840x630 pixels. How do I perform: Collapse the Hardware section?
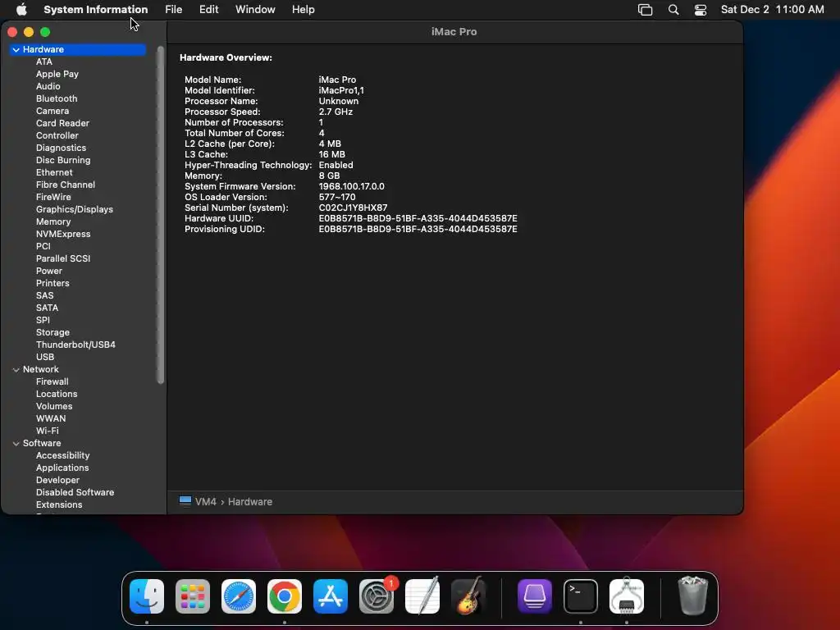coord(16,50)
